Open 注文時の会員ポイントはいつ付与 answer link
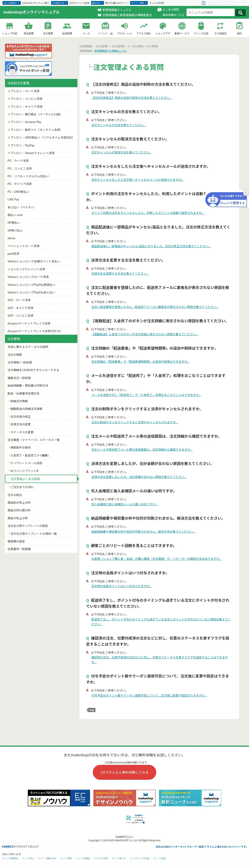249x868 pixels. click(122, 586)
